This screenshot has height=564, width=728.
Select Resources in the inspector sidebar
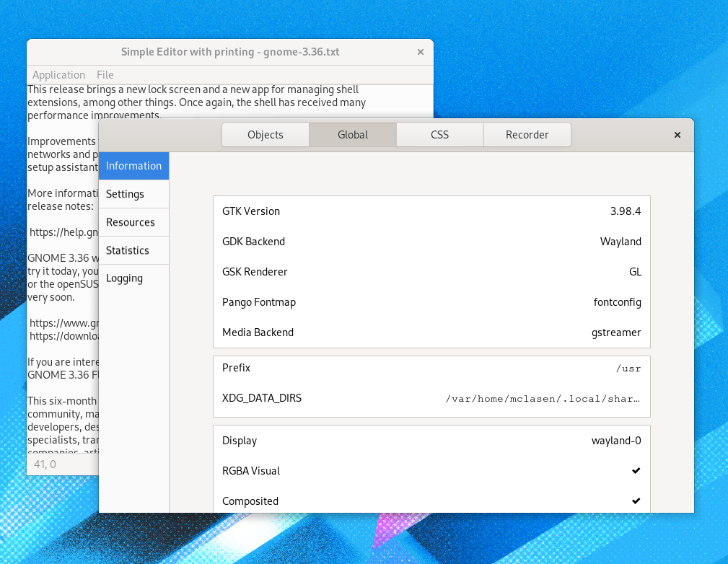(133, 222)
